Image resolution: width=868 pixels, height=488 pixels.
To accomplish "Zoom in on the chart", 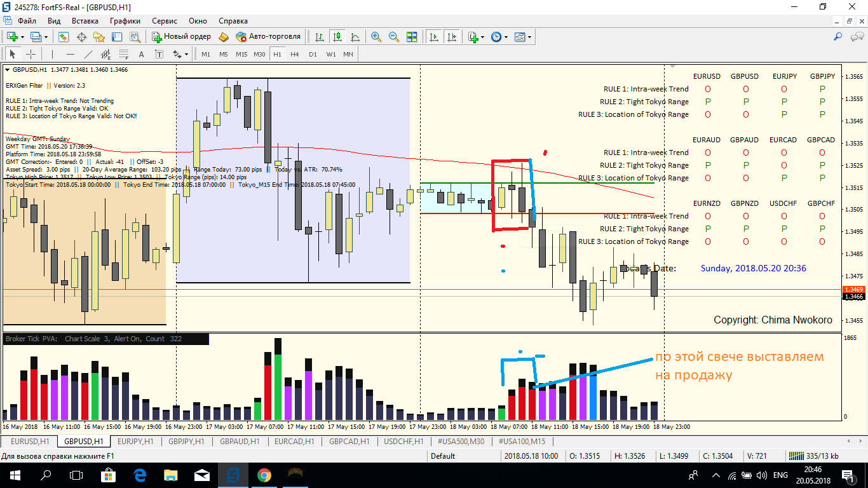I will (376, 37).
